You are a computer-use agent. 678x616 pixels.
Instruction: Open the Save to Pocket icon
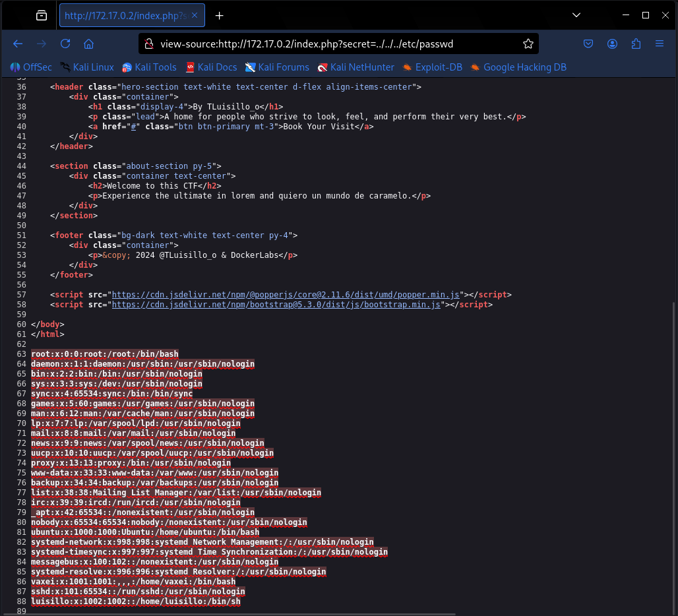pos(588,44)
